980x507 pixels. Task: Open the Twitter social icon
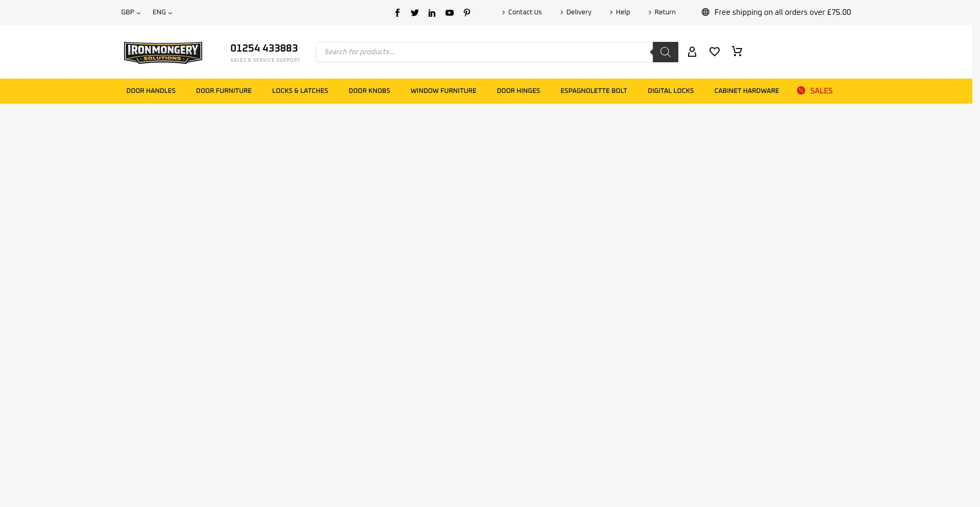pyautogui.click(x=414, y=13)
